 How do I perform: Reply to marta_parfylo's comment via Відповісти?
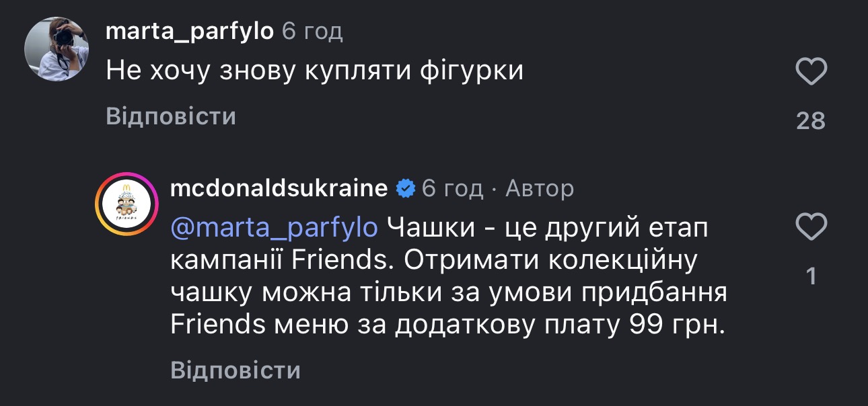[x=171, y=117]
